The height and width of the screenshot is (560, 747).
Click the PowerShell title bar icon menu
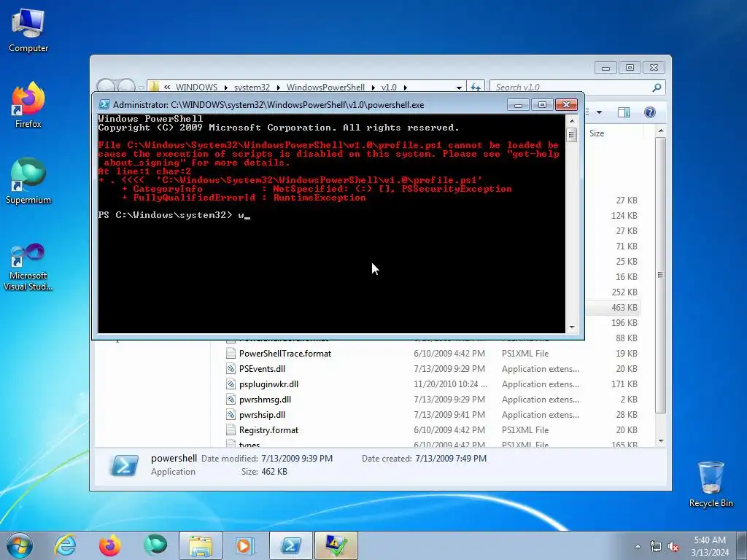[104, 105]
